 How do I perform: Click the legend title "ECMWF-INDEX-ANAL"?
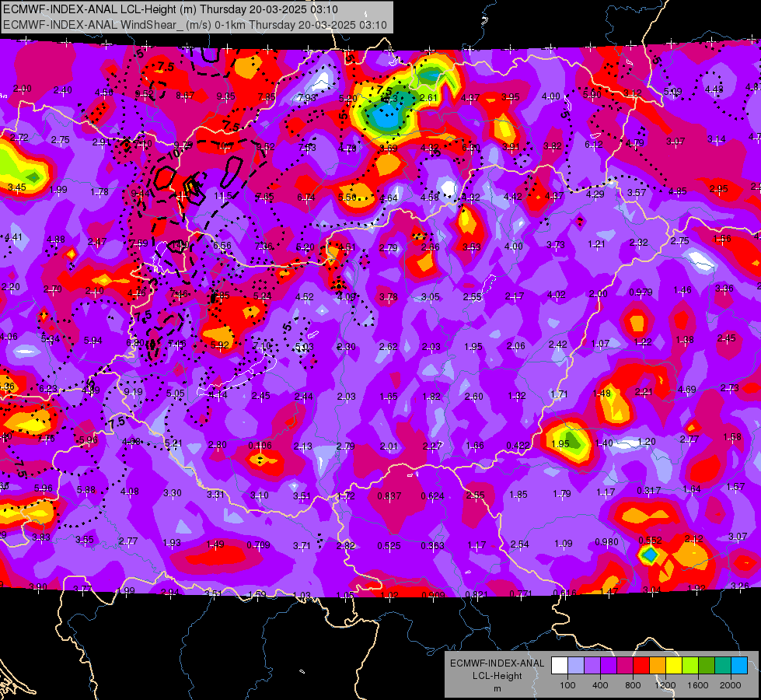click(x=497, y=663)
